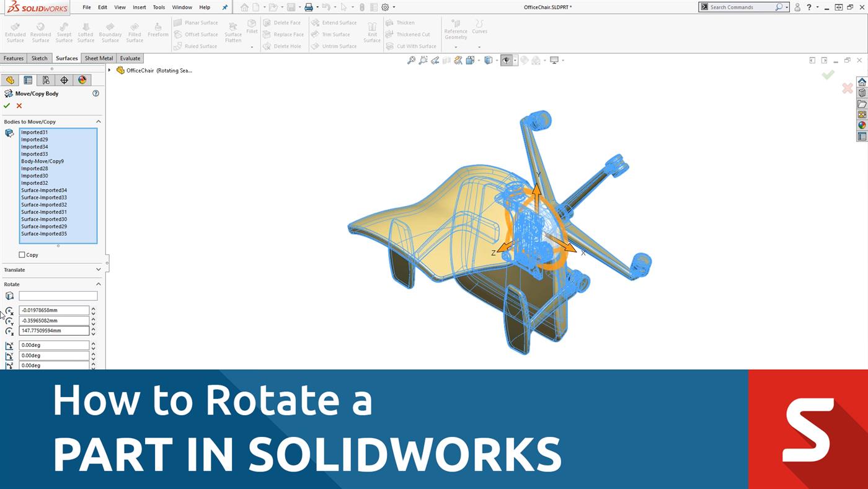Viewport: 868px width, 489px height.
Task: Collapse the Rotate section
Action: click(98, 284)
